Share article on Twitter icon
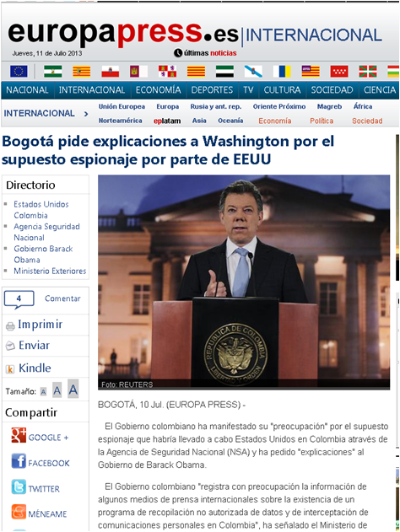This screenshot has width=400, height=532. click(19, 486)
